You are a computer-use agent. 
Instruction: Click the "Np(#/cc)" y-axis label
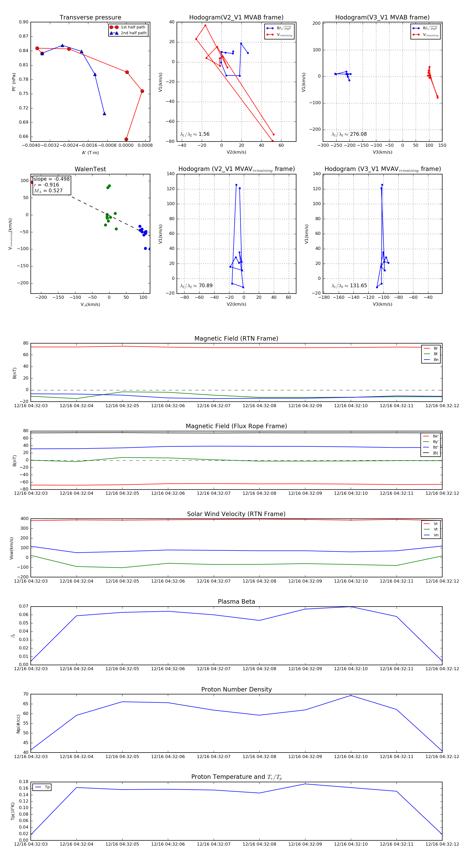18,723
